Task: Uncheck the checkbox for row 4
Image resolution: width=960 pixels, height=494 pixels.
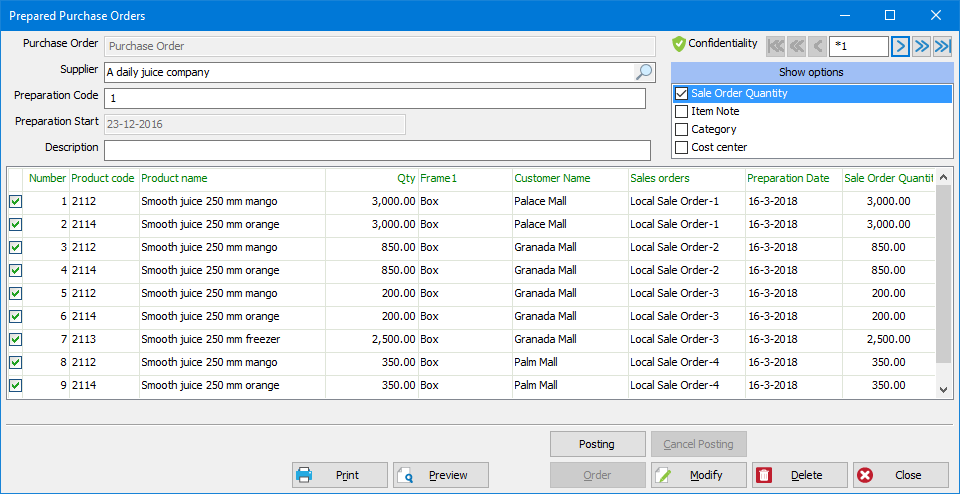Action: pos(15,270)
